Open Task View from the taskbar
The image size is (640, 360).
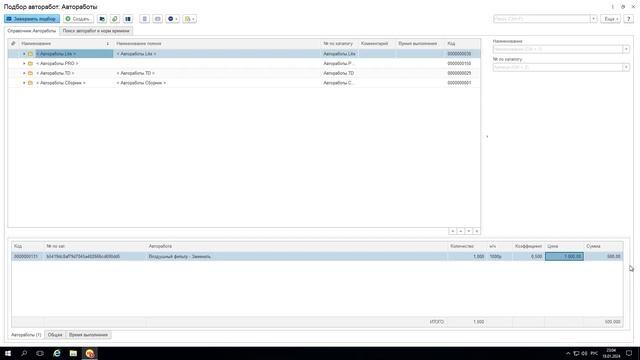[x=40, y=353]
